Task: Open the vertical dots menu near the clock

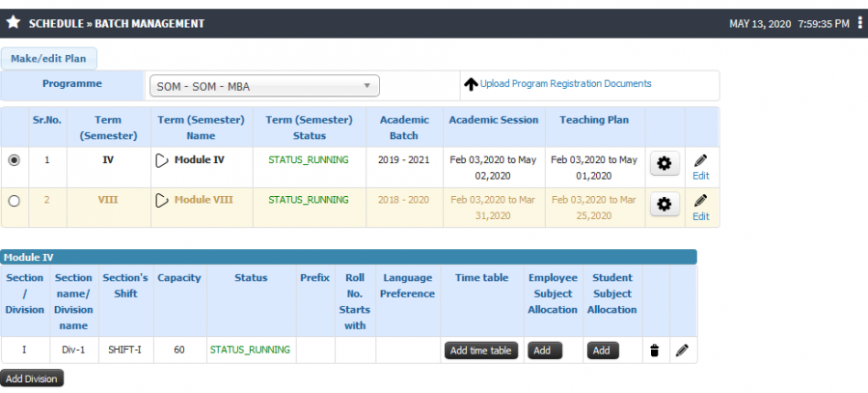Action: tap(859, 23)
